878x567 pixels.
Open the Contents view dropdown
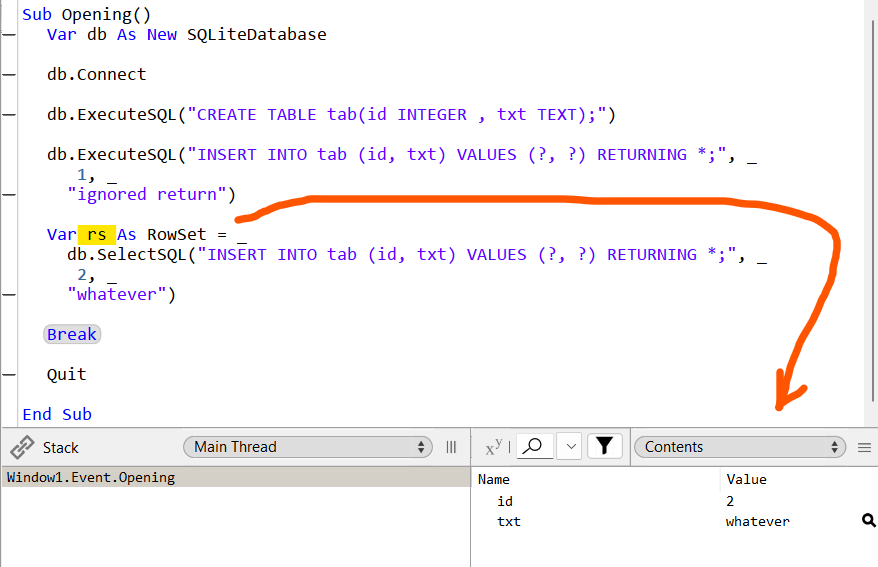pyautogui.click(x=741, y=447)
